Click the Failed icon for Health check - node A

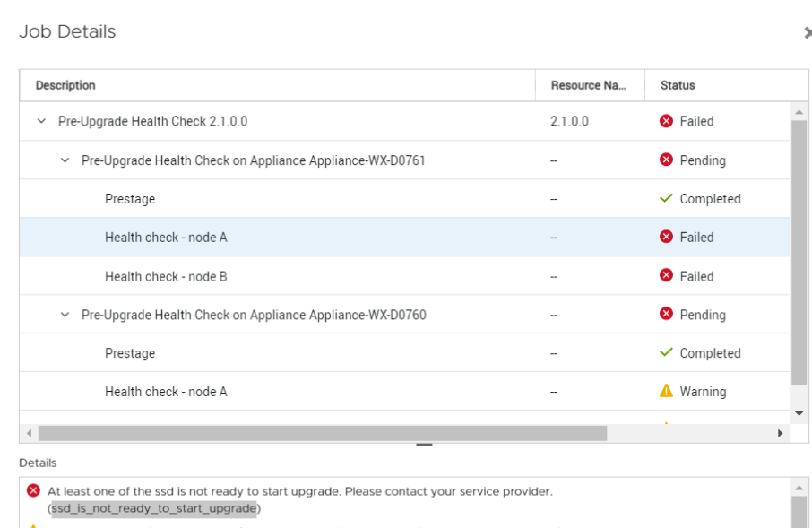tap(665, 237)
